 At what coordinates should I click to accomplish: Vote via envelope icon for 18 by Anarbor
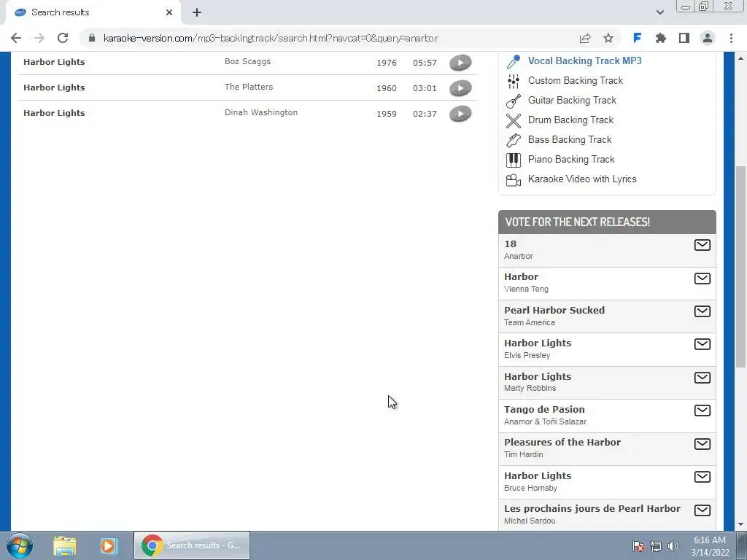[x=703, y=245]
